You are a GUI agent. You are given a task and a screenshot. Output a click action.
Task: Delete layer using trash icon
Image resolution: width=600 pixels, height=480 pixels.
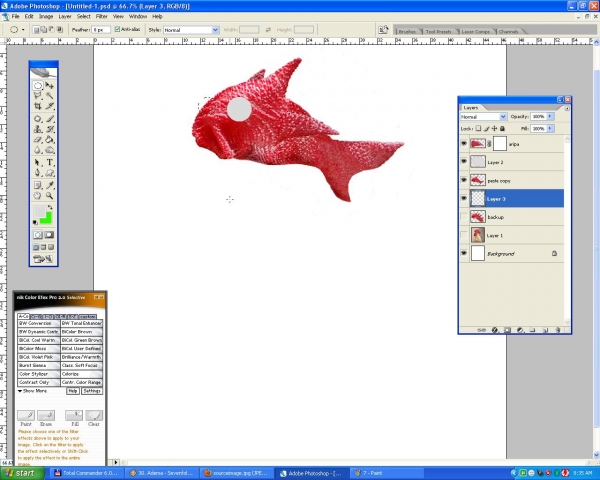point(558,330)
